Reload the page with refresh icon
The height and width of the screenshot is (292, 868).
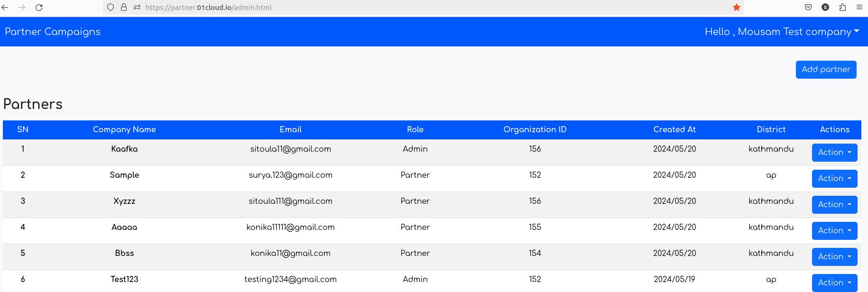[39, 7]
